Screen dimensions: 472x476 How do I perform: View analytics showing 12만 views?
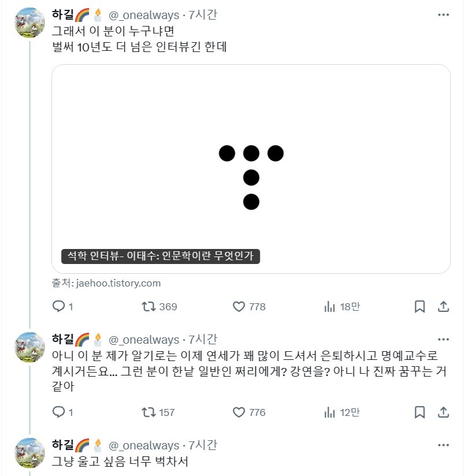pos(330,412)
